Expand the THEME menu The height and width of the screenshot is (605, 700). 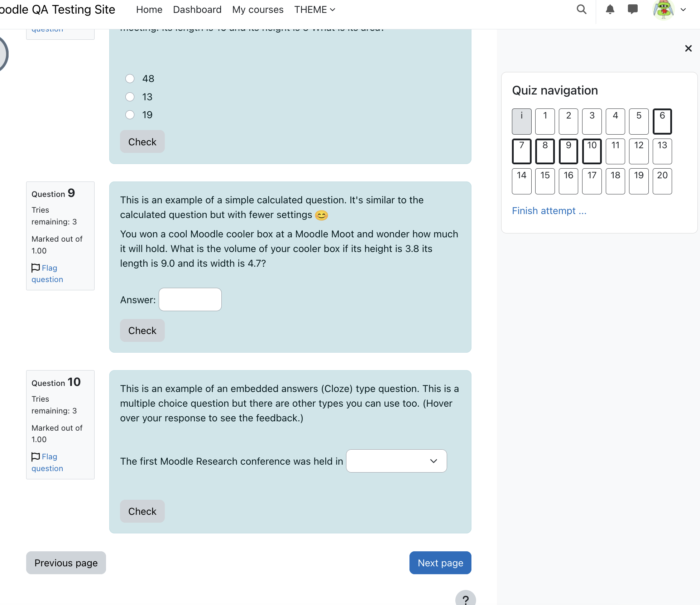(315, 10)
